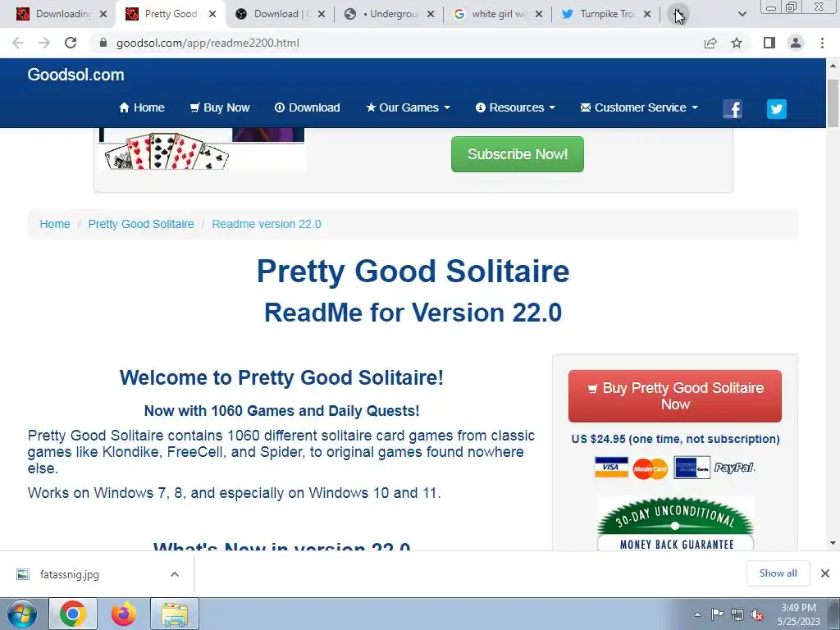Open the browser side panel
The width and height of the screenshot is (840, 630).
coord(769,43)
